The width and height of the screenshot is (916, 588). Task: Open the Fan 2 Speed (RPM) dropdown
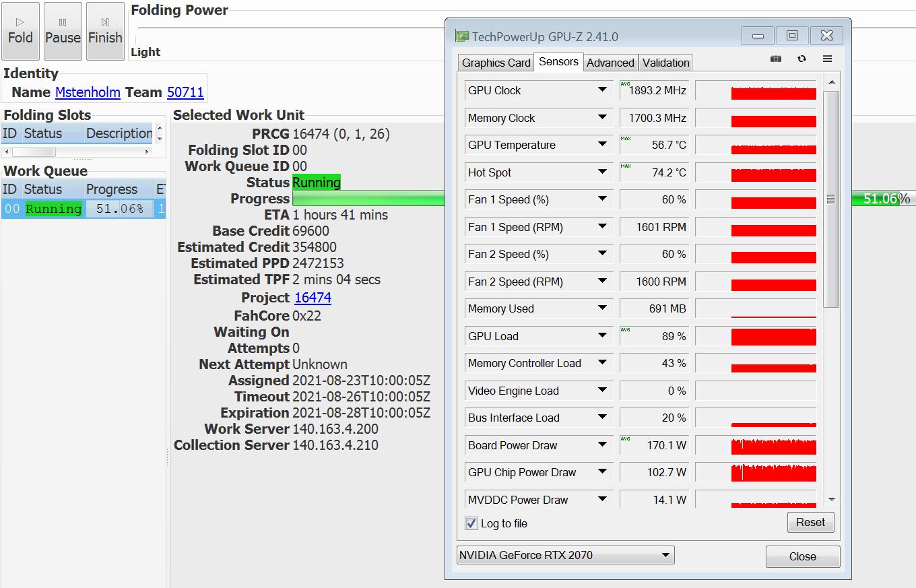point(602,282)
